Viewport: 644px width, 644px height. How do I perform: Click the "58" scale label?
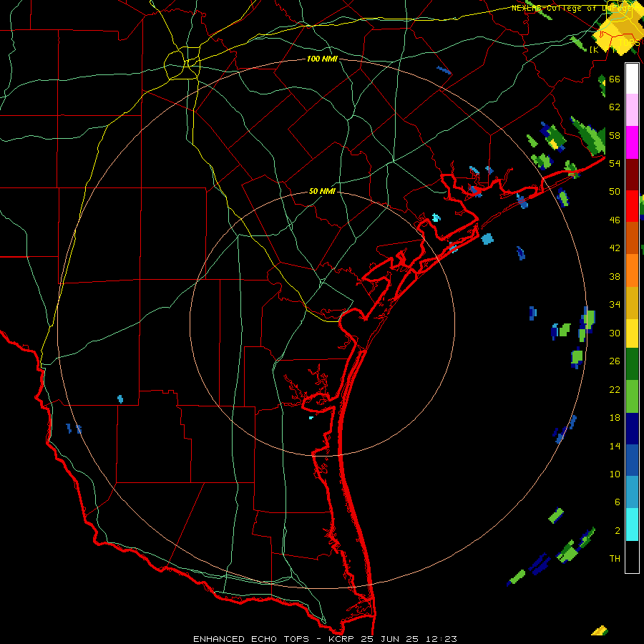pyautogui.click(x=615, y=135)
